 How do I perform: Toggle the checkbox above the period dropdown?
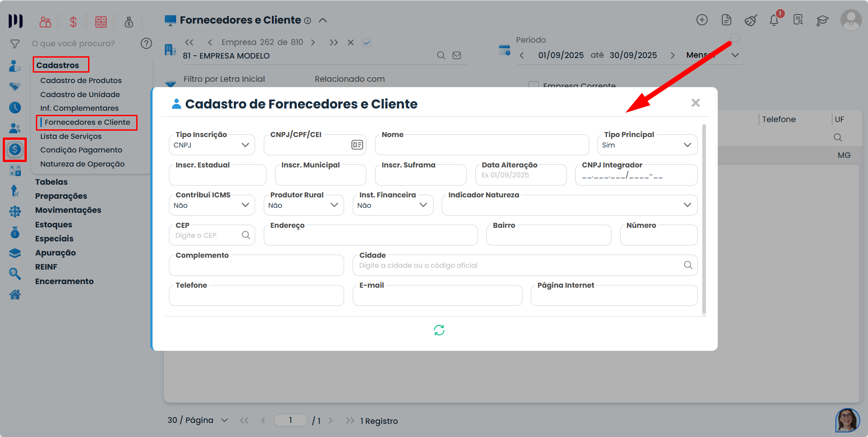click(735, 38)
